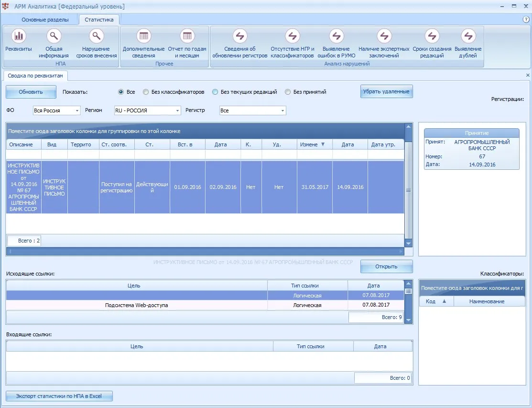Click cell Поступил на регистрацию
Viewport: 532px width, 408px height.
(117, 187)
